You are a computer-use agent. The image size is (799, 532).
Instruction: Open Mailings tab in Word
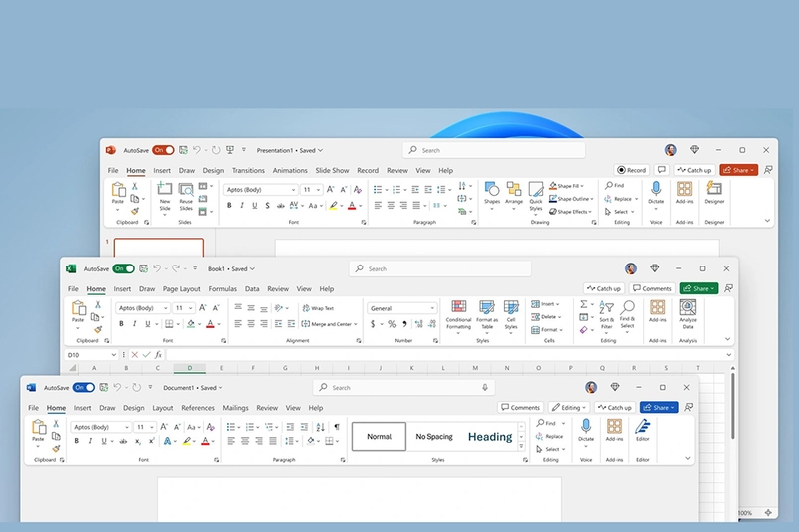[235, 408]
